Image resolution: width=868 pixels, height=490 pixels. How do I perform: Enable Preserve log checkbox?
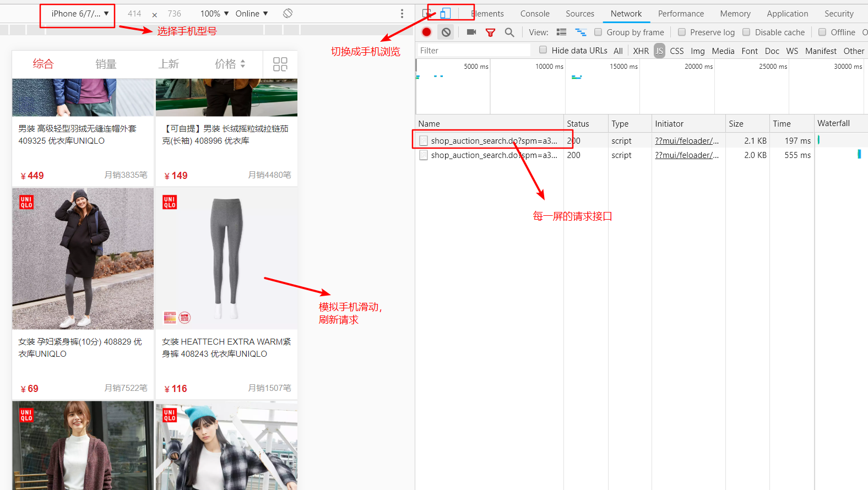[682, 32]
